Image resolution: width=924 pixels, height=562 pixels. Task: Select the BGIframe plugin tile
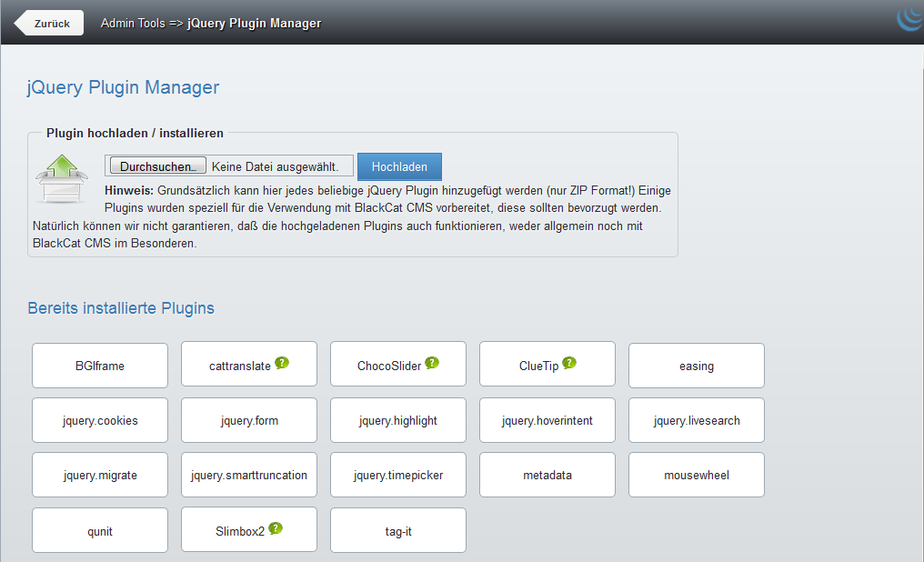tap(100, 366)
